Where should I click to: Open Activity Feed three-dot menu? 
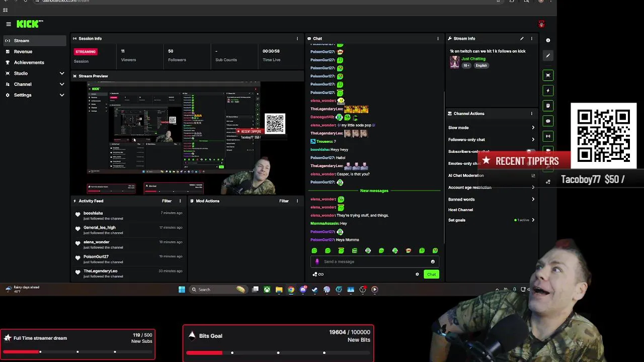pyautogui.click(x=180, y=201)
